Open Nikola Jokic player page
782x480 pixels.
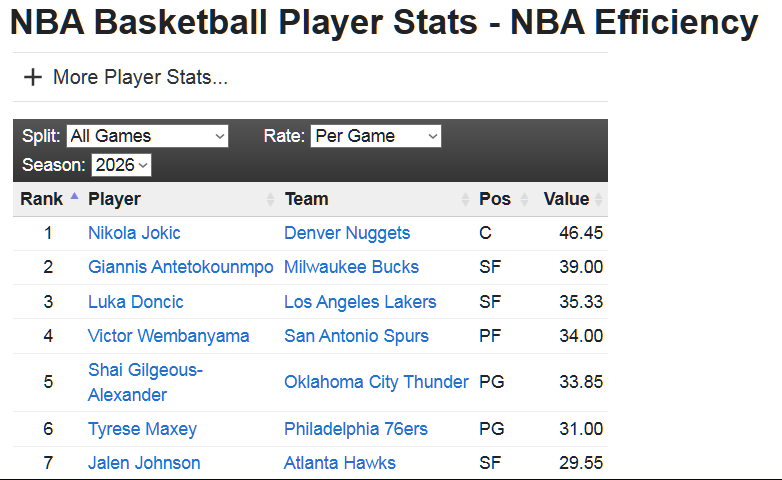(134, 233)
